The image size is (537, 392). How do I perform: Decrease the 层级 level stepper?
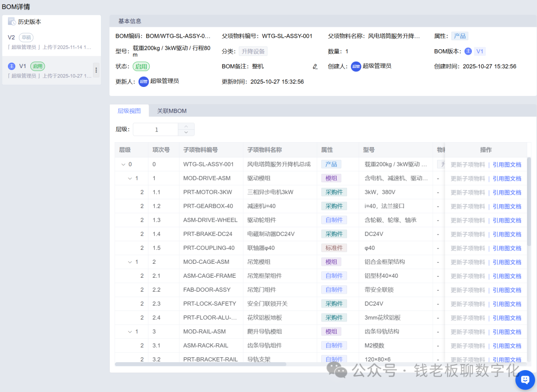click(186, 132)
